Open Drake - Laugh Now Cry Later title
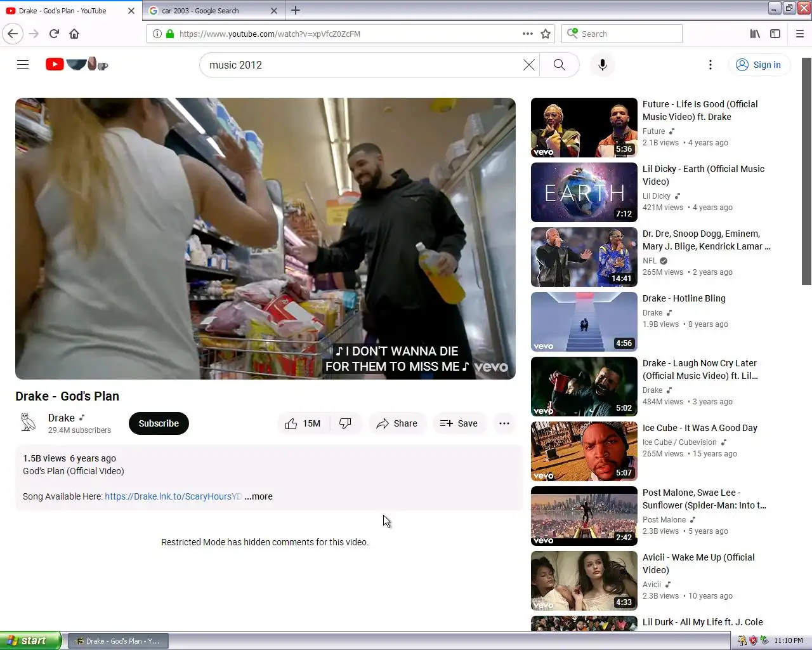 pos(700,369)
